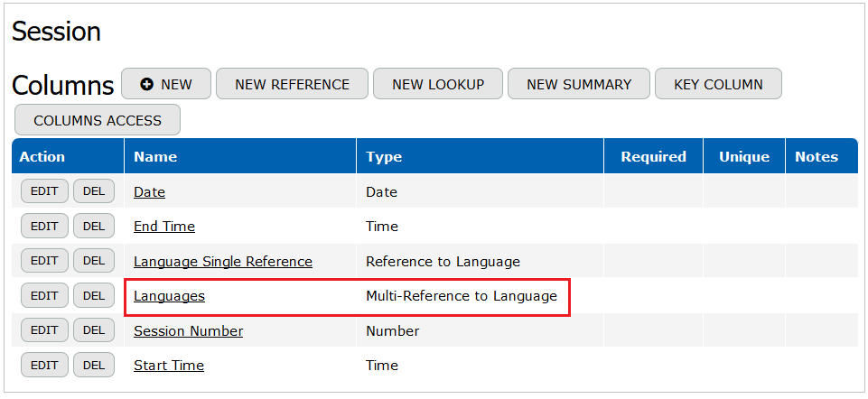The height and width of the screenshot is (399, 868).
Task: Delete the Languages column
Action: tap(94, 295)
